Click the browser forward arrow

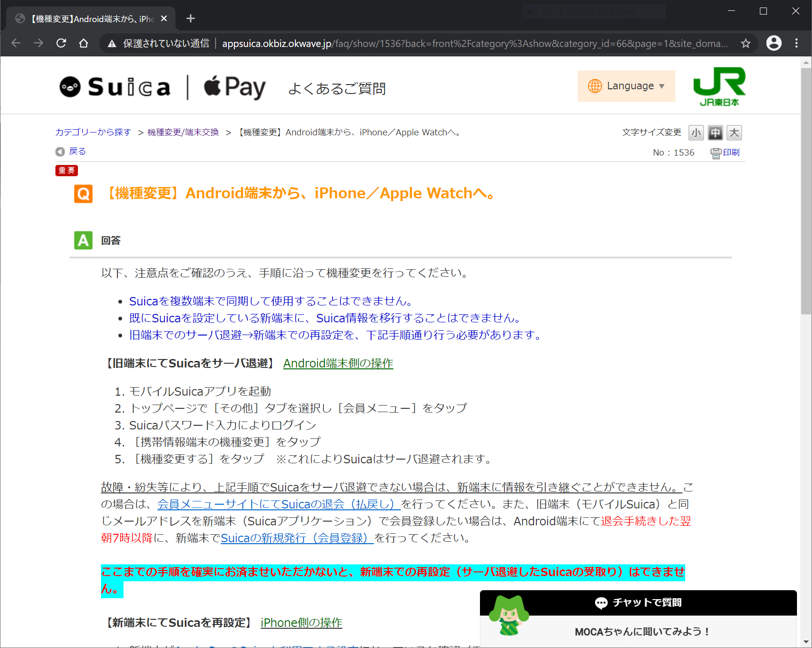pos(39,43)
